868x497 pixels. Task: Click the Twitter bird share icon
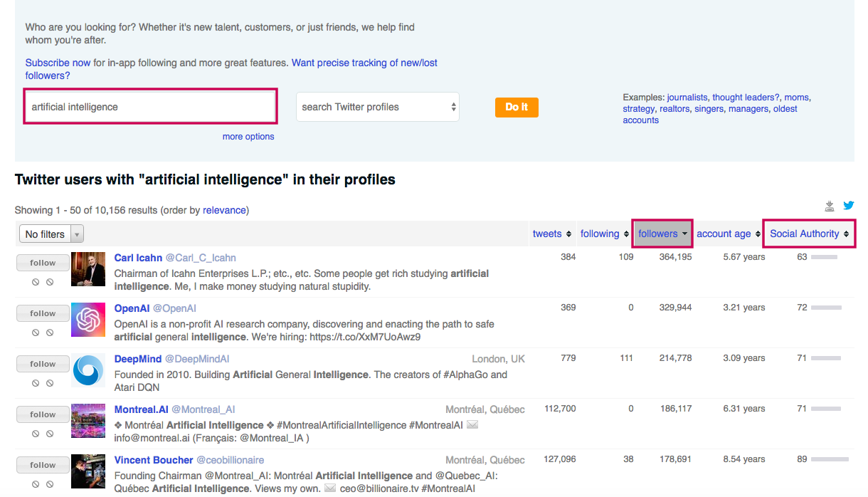click(x=848, y=205)
